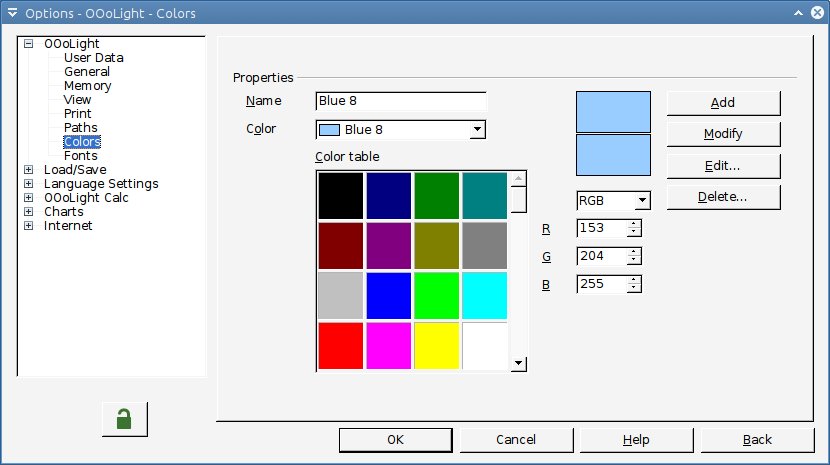The width and height of the screenshot is (830, 465).
Task: Select Memory in options tree
Action: [87, 86]
